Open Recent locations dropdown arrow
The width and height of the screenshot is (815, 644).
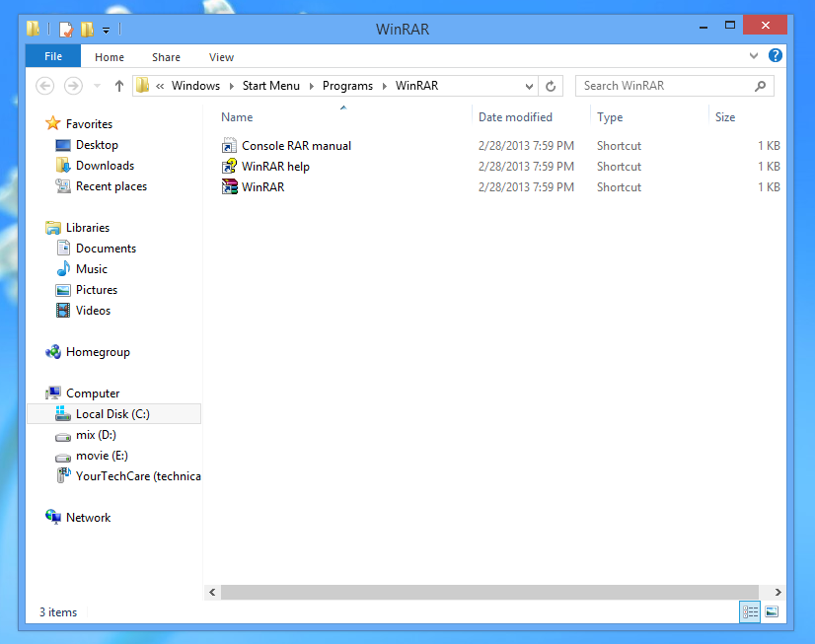[x=97, y=86]
